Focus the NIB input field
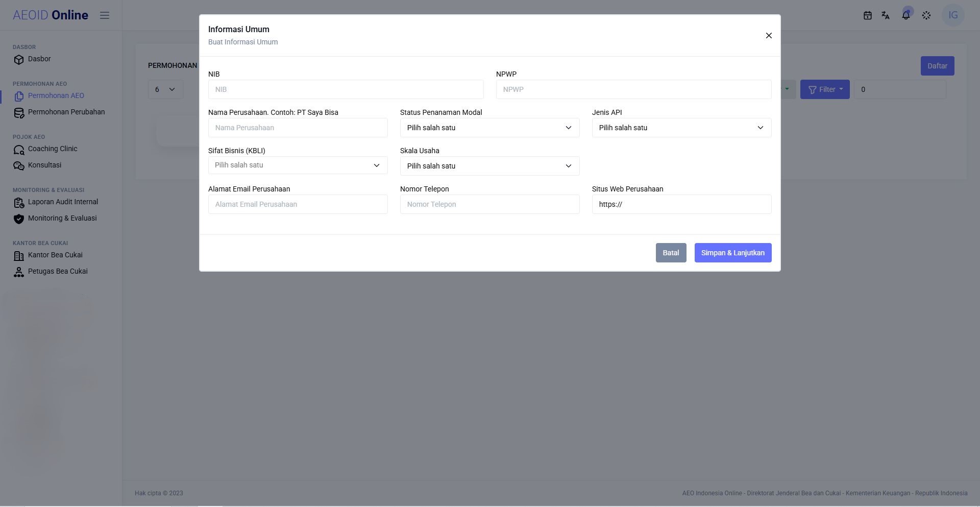This screenshot has height=507, width=980. pyautogui.click(x=346, y=89)
